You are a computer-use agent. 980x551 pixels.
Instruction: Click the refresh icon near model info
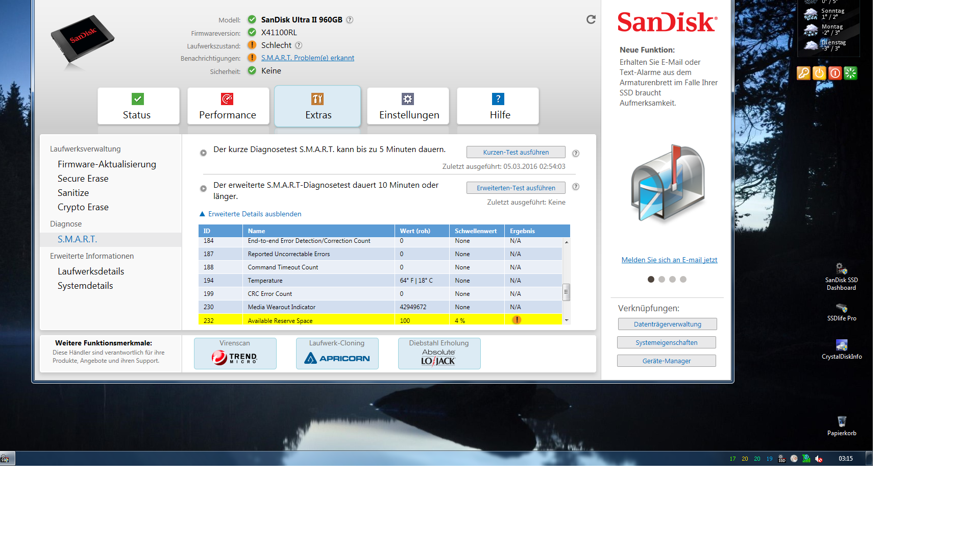pyautogui.click(x=591, y=19)
